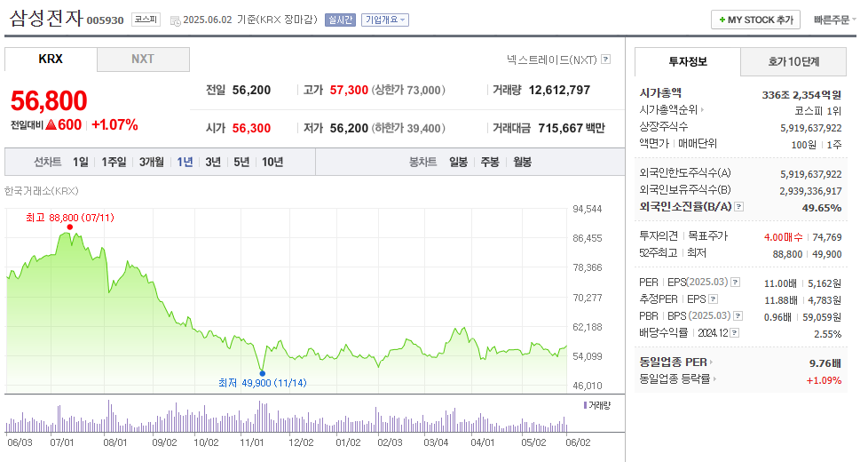Switch to the NXT tab
Screen dimensions: 868x462
[x=143, y=59]
